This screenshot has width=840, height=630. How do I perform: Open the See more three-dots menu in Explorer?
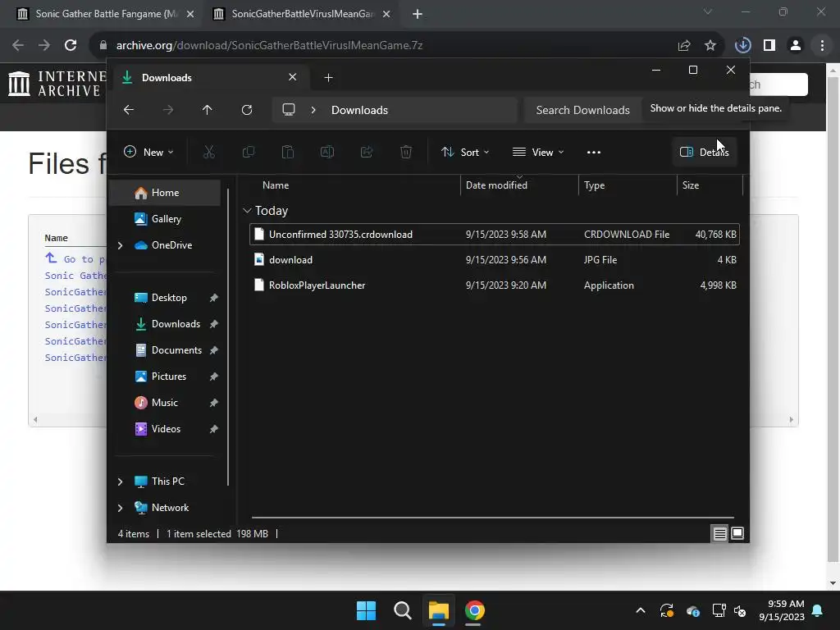pos(594,152)
